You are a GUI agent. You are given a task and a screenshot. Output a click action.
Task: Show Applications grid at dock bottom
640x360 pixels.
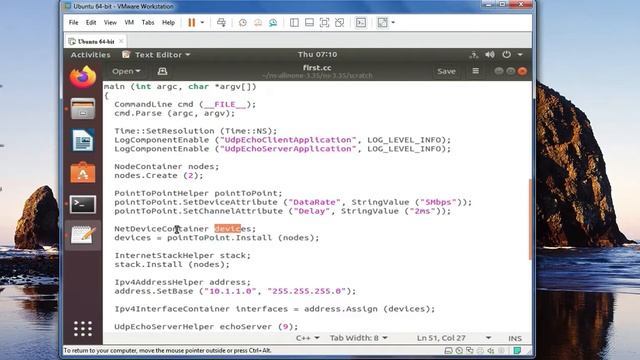83,329
